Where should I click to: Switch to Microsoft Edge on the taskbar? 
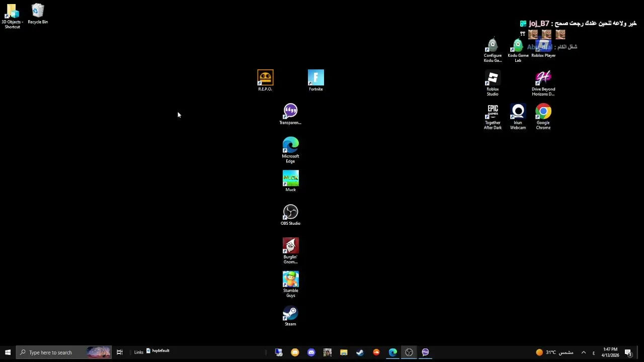(x=392, y=352)
